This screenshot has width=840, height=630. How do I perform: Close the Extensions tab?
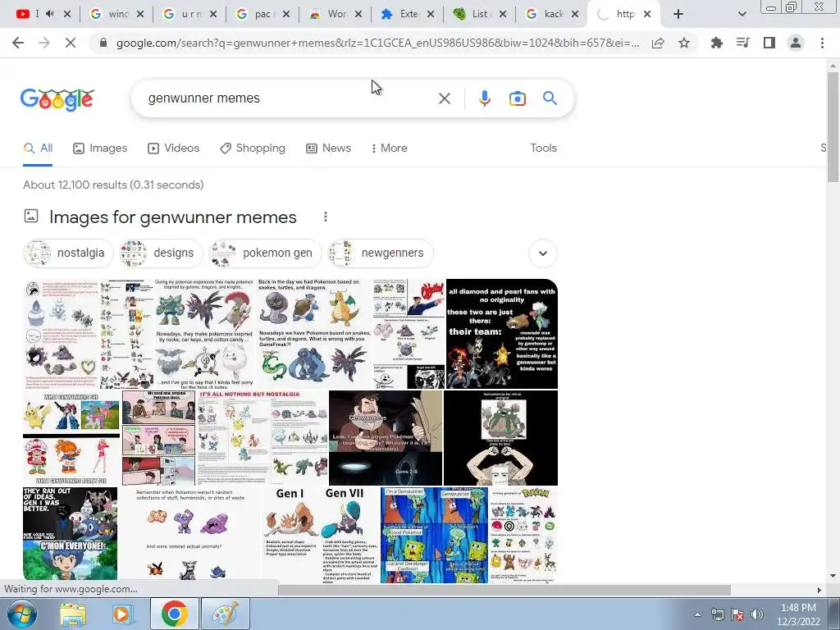pos(430,14)
